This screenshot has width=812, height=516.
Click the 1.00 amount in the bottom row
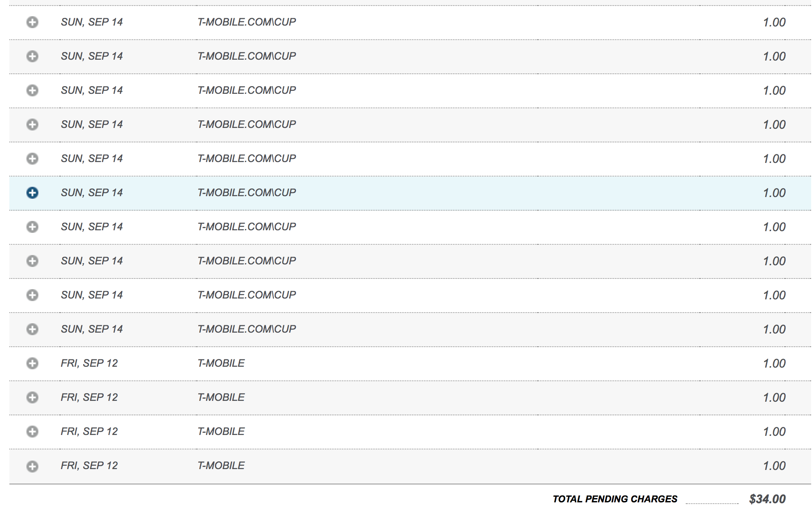click(x=774, y=466)
